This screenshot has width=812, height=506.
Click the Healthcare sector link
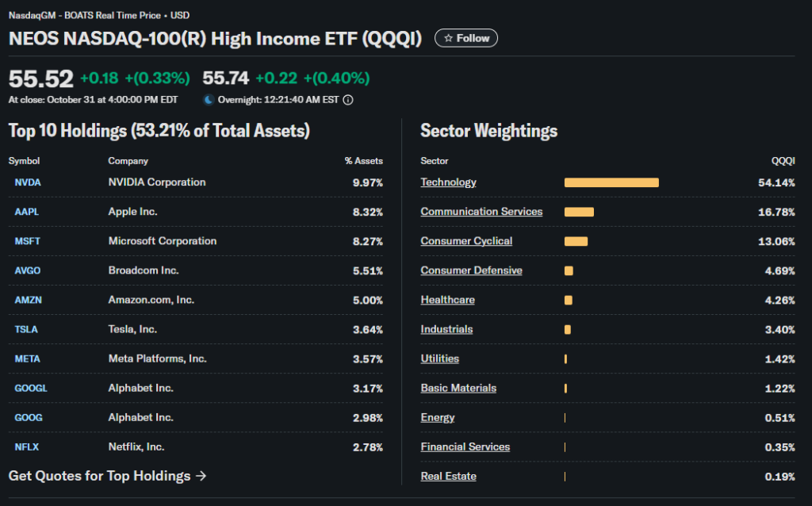447,300
